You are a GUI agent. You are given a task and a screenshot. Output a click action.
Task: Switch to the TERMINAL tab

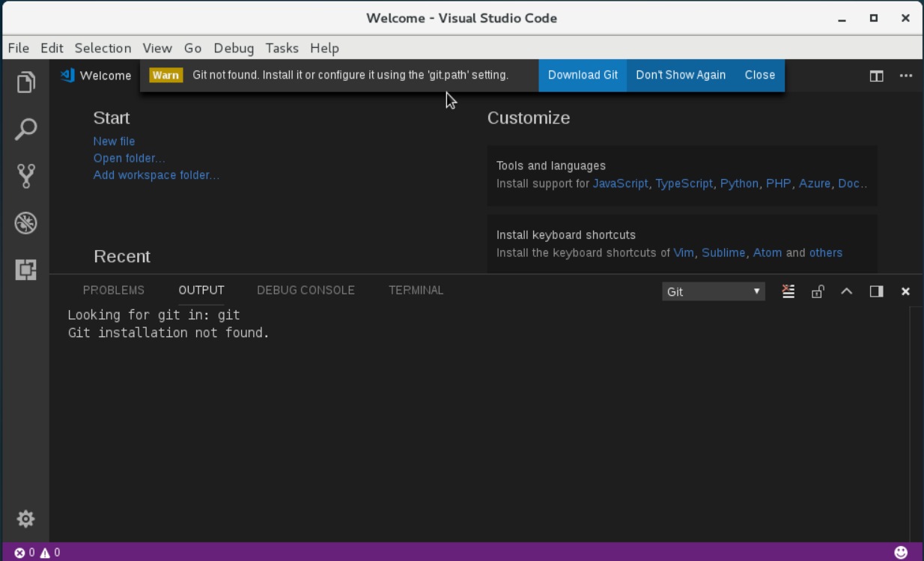(x=416, y=290)
